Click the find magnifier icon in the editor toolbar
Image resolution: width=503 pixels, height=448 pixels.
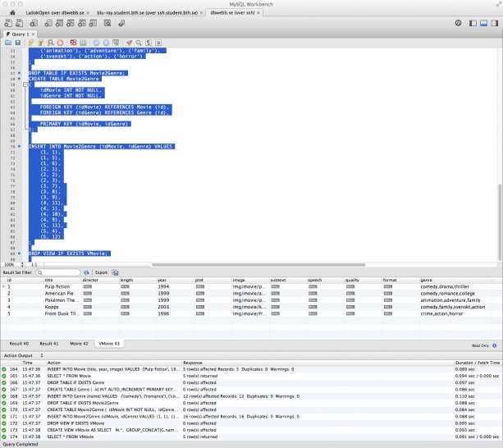click(139, 43)
